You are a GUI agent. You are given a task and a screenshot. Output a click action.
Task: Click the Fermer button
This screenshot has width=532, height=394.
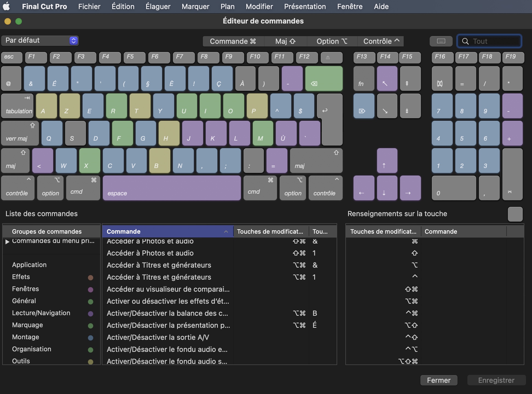pos(438,380)
